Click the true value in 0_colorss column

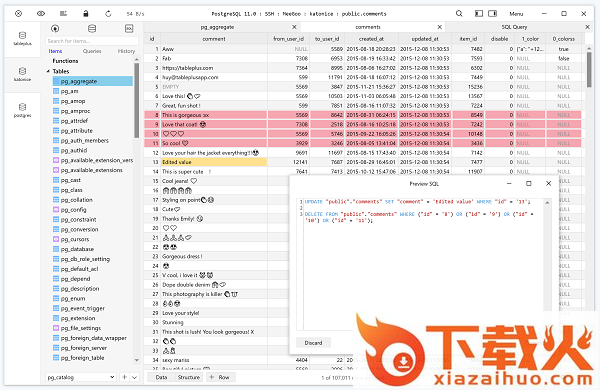564,49
